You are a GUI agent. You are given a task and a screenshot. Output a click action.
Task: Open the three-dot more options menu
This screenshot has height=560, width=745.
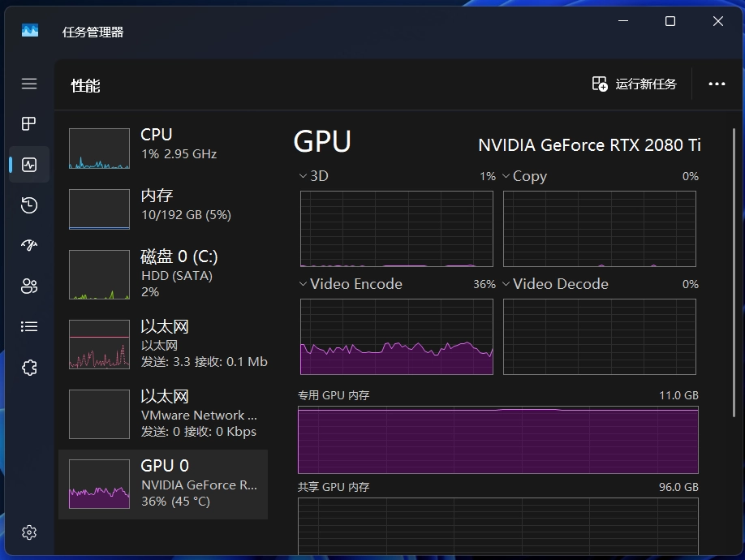coord(717,84)
